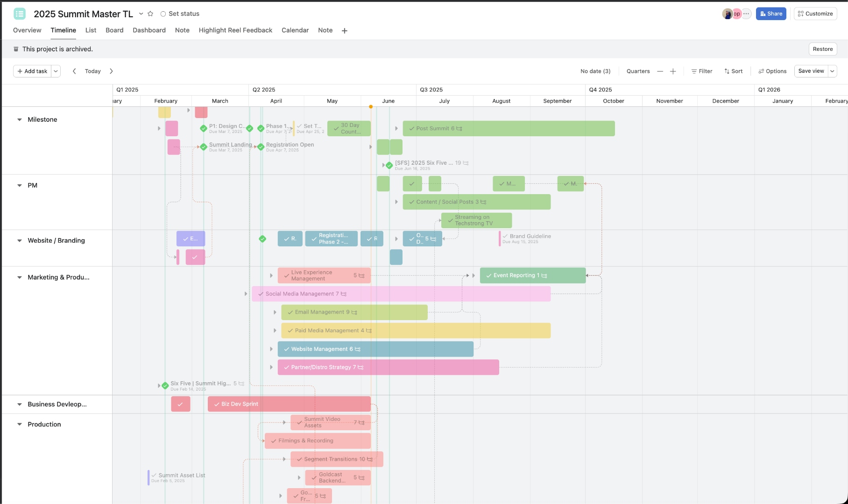This screenshot has height=504, width=848.
Task: Jump to Today on the timeline
Action: click(x=92, y=71)
